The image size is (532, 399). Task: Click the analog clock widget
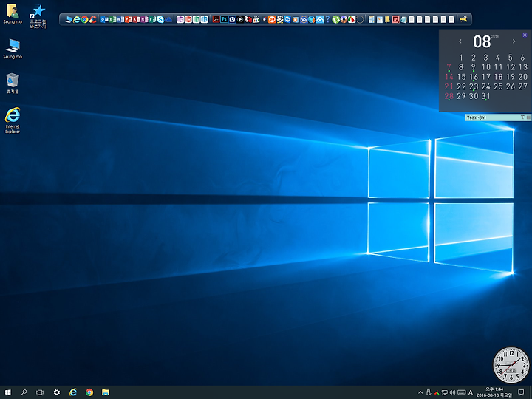click(x=511, y=365)
